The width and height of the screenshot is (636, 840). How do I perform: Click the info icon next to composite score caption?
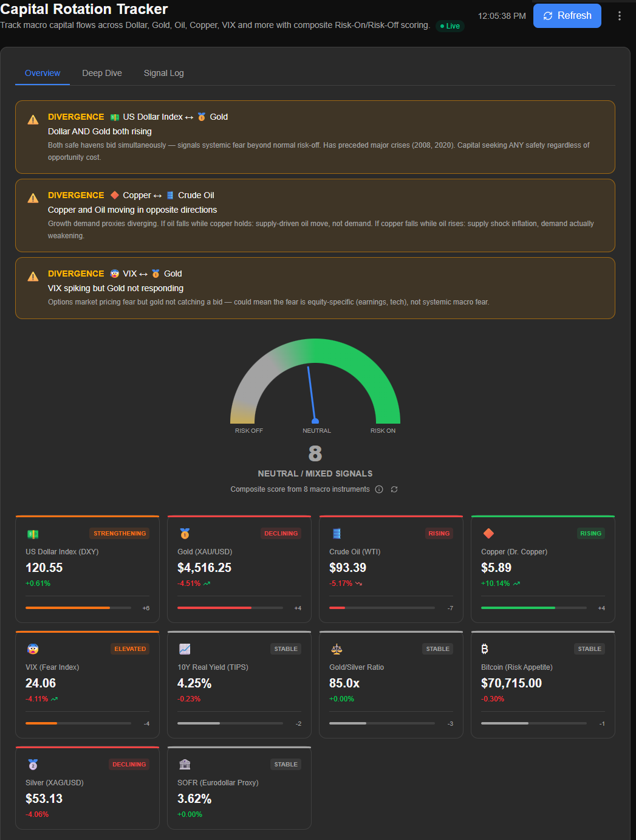(x=379, y=489)
